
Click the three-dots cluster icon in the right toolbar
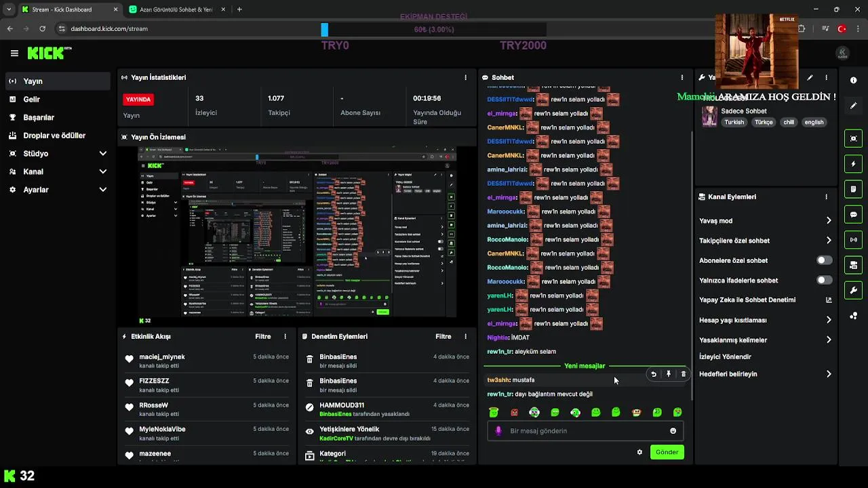(853, 316)
